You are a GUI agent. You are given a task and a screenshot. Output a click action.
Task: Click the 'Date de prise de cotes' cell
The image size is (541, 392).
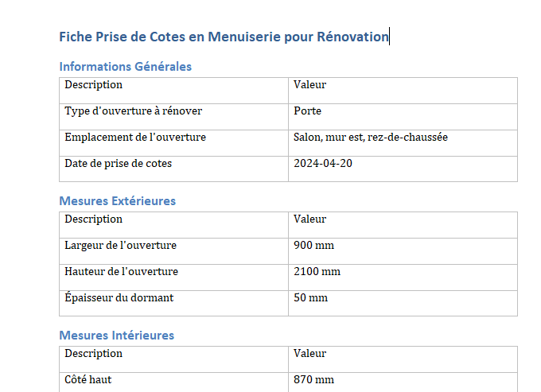pyautogui.click(x=174, y=169)
